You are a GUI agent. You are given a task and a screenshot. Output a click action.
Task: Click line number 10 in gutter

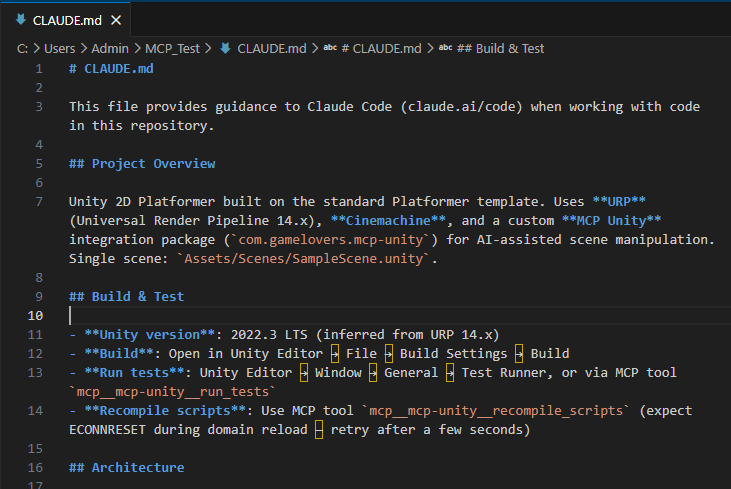click(35, 316)
